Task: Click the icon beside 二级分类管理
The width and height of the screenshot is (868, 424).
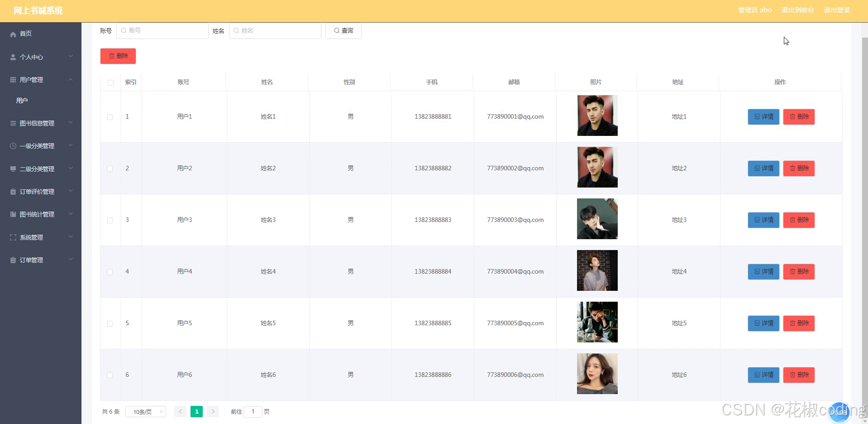Action: (x=13, y=169)
